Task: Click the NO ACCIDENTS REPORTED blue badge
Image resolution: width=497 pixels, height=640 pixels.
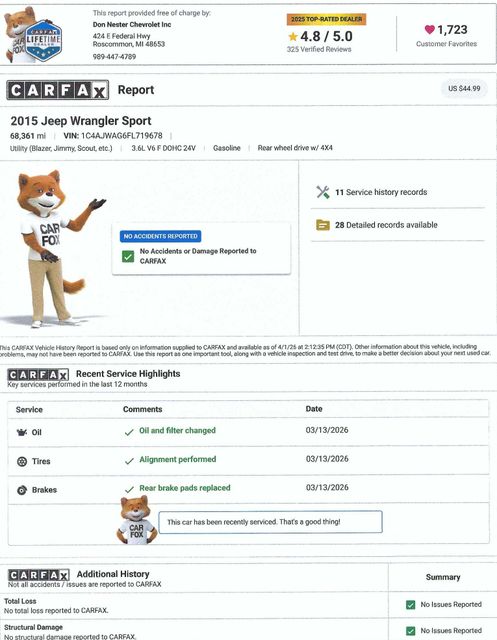Action: click(160, 236)
